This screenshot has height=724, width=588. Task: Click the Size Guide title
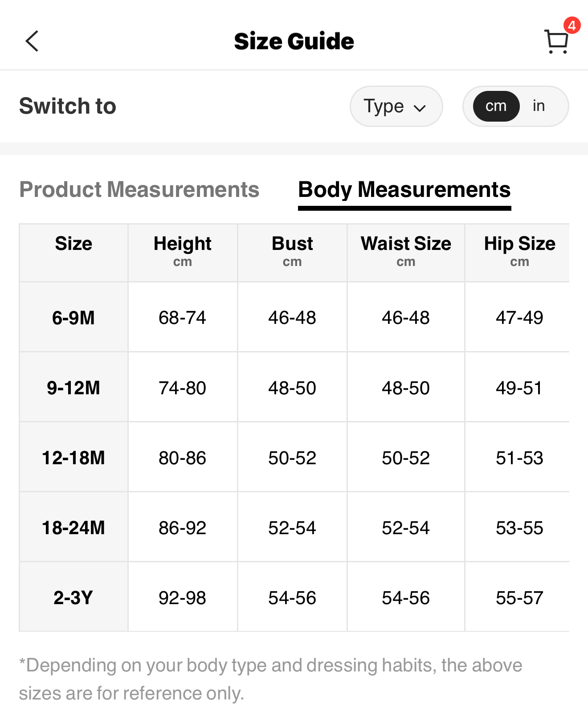pyautogui.click(x=294, y=41)
